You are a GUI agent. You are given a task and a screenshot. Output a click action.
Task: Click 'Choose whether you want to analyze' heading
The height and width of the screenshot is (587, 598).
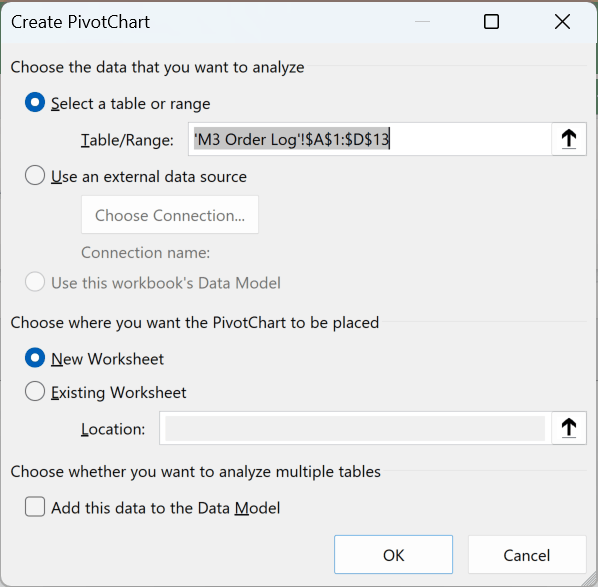195,472
